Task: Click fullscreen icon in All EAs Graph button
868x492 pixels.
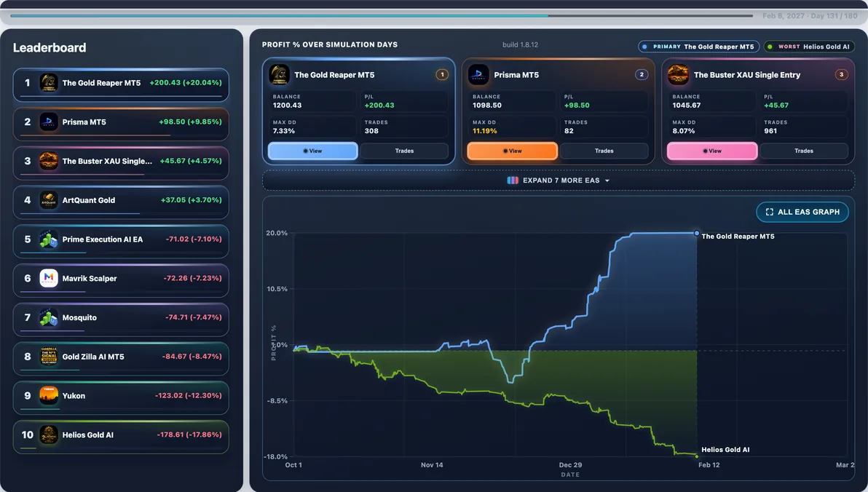Action: point(770,212)
